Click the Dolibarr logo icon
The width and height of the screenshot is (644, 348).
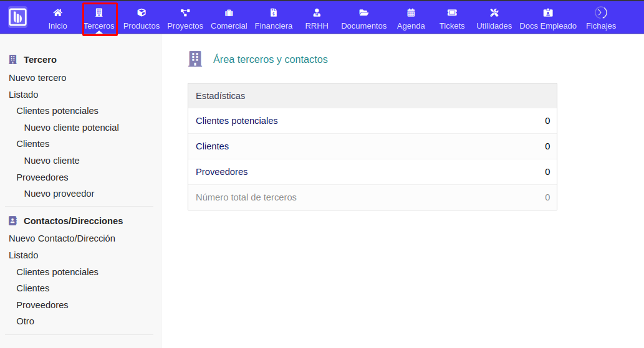coord(17,17)
